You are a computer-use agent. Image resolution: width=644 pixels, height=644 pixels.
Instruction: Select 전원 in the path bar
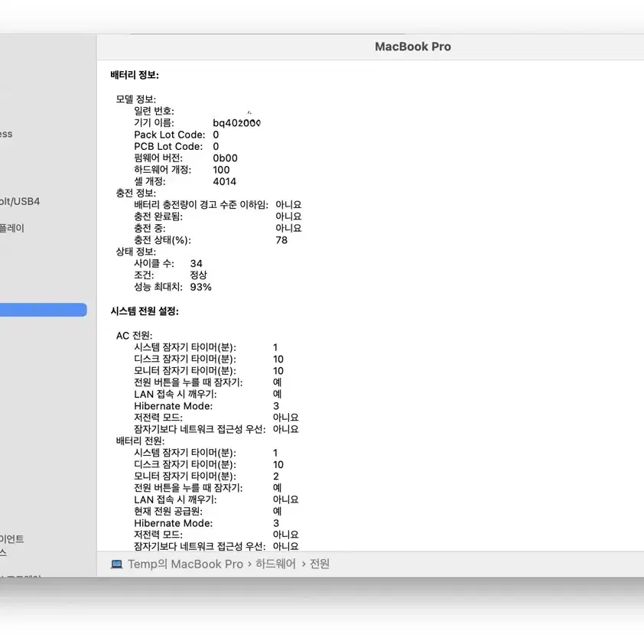pos(320,564)
